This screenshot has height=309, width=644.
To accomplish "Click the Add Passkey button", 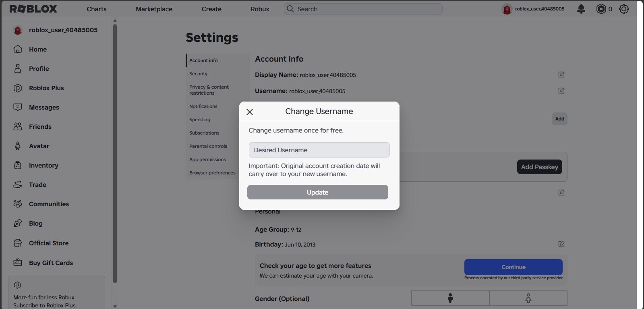I will (540, 167).
